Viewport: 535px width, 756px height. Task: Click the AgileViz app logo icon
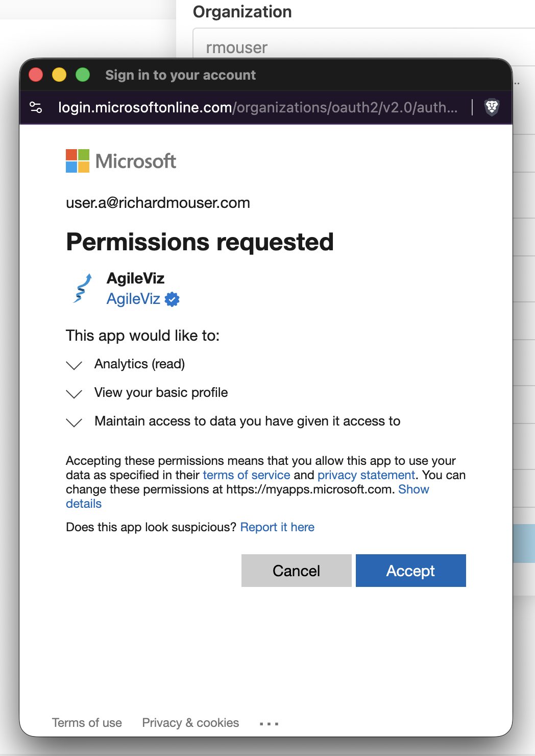point(82,288)
